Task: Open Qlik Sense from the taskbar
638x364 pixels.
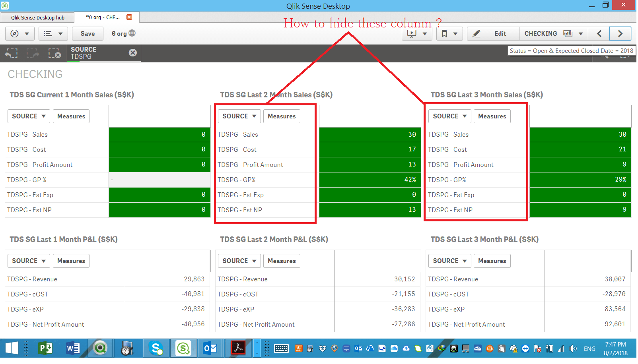Action: pos(183,349)
